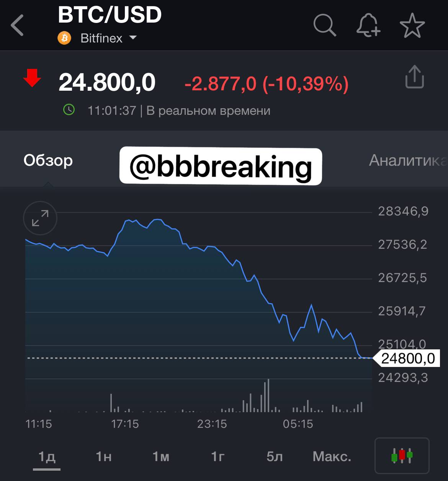
Task: Share quote using the share icon
Action: click(415, 77)
